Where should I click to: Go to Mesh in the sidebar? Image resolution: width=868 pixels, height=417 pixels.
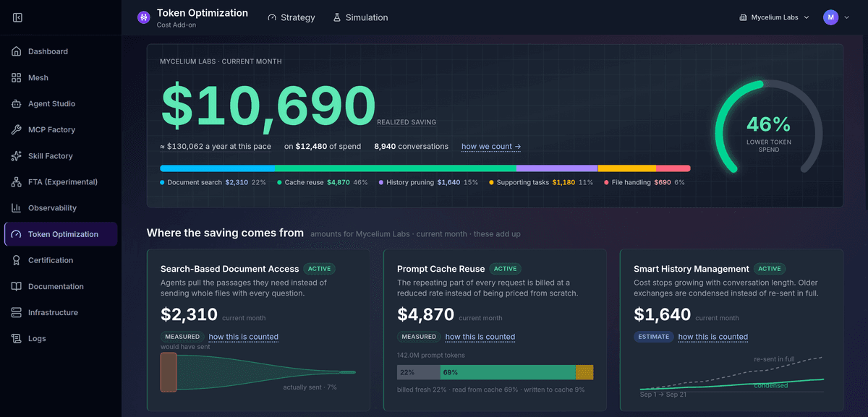pos(61,77)
